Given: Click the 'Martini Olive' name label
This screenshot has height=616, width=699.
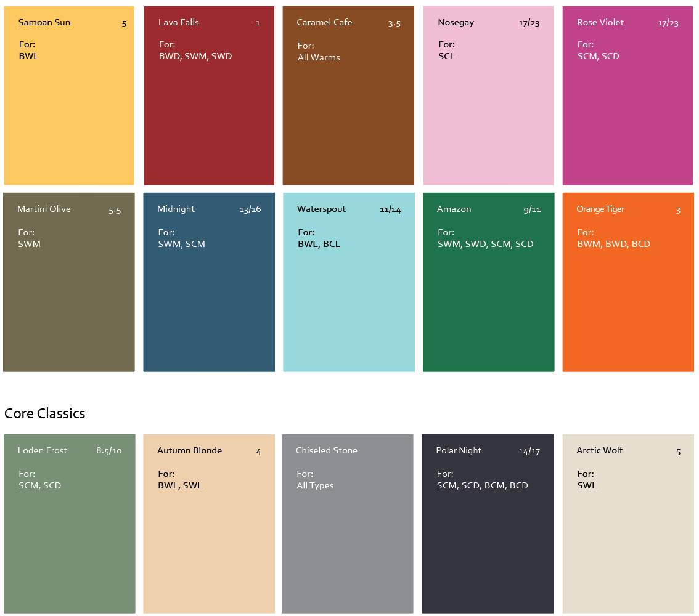Looking at the screenshot, I should [44, 209].
